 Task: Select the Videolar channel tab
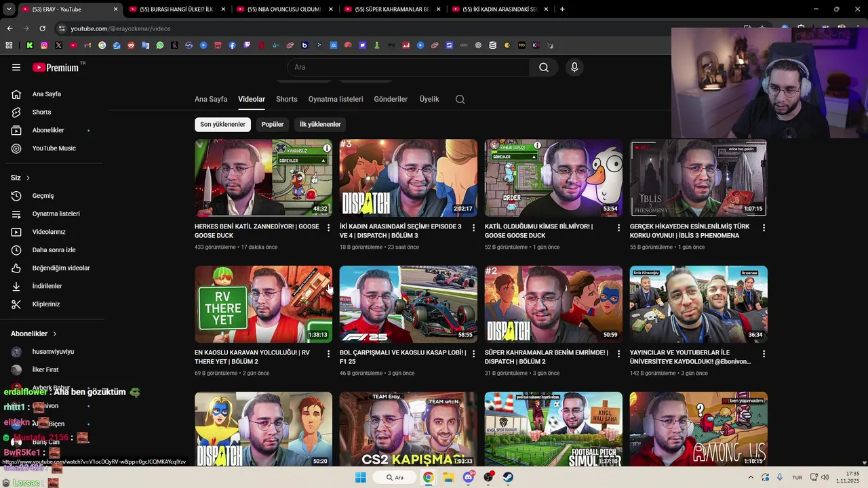click(x=252, y=99)
